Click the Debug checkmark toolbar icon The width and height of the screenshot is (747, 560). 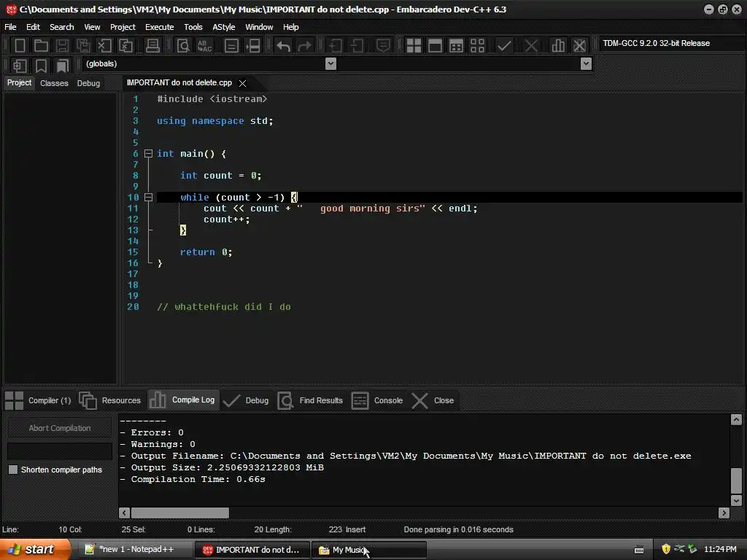point(504,46)
